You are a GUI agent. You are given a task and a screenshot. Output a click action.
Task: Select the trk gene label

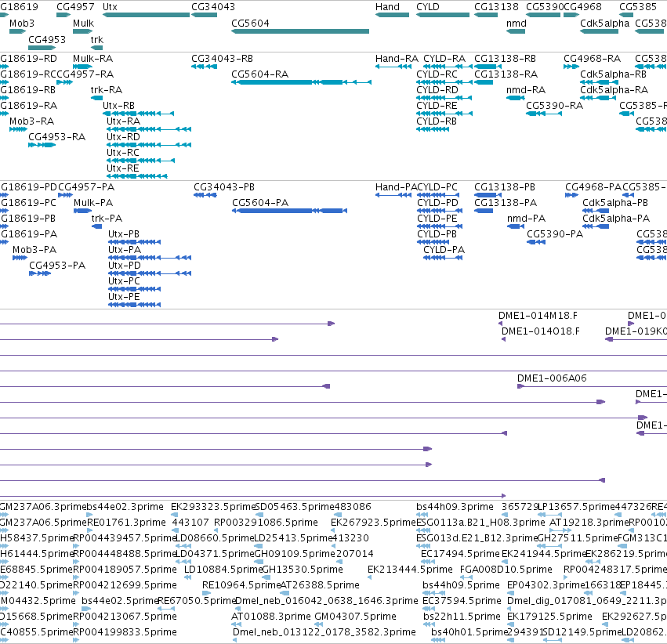[96, 39]
